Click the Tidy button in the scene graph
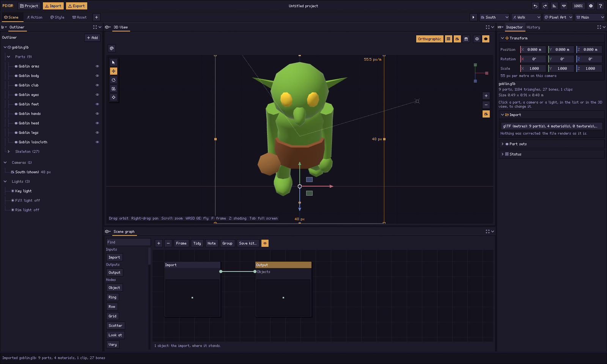This screenshot has height=364, width=607. click(197, 243)
